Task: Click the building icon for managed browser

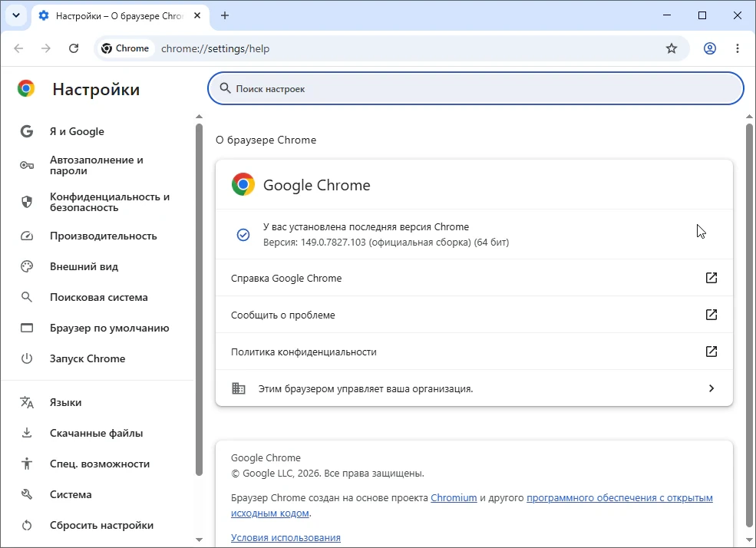Action: pyautogui.click(x=239, y=388)
